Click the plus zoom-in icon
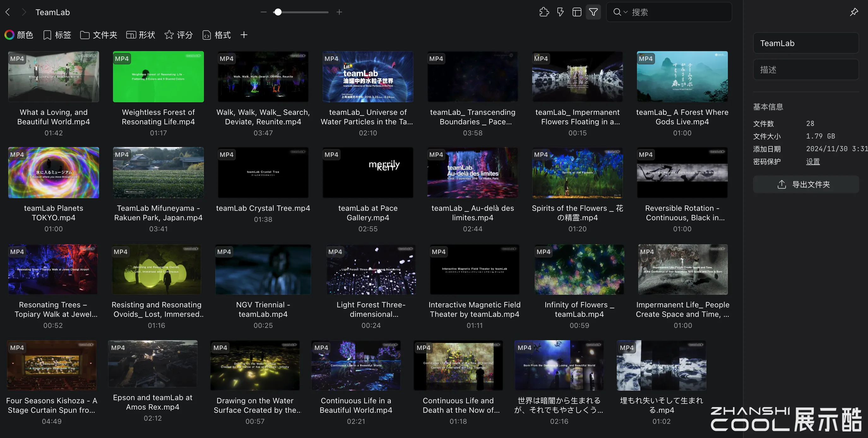This screenshot has height=438, width=868. coord(339,12)
